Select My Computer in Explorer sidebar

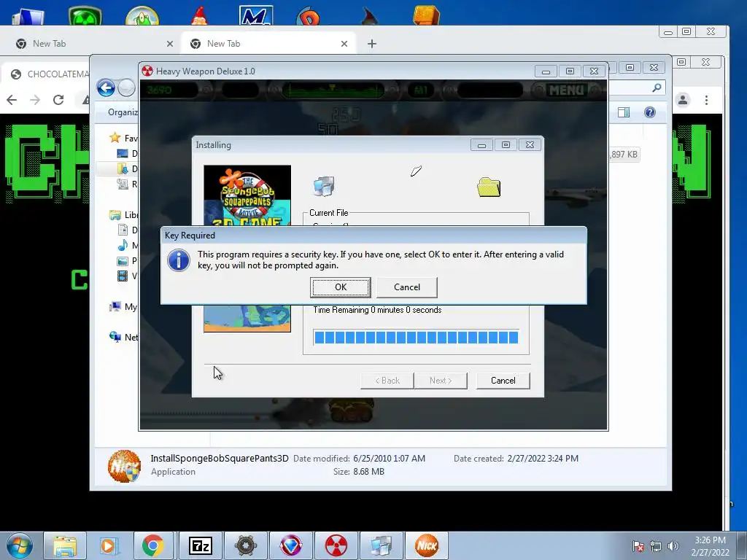click(x=123, y=307)
